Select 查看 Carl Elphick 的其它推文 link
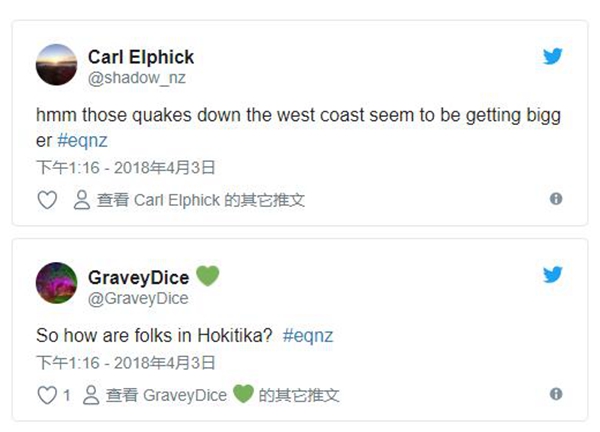The image size is (600, 432). pos(200,200)
